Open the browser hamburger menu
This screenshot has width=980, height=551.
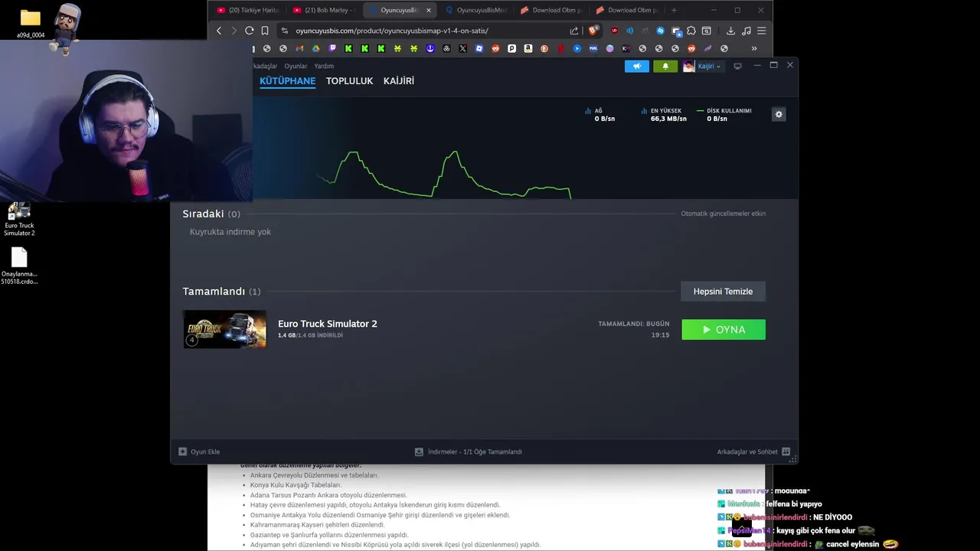(x=761, y=31)
